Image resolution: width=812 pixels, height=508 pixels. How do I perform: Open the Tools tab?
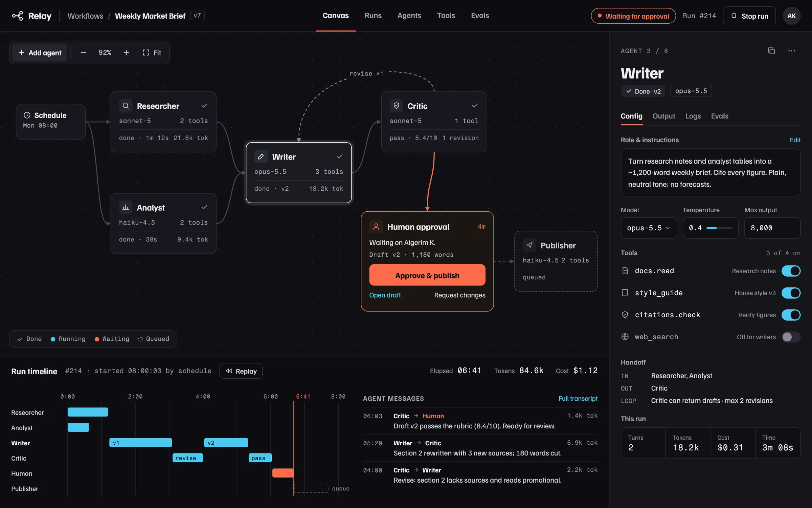pyautogui.click(x=446, y=16)
